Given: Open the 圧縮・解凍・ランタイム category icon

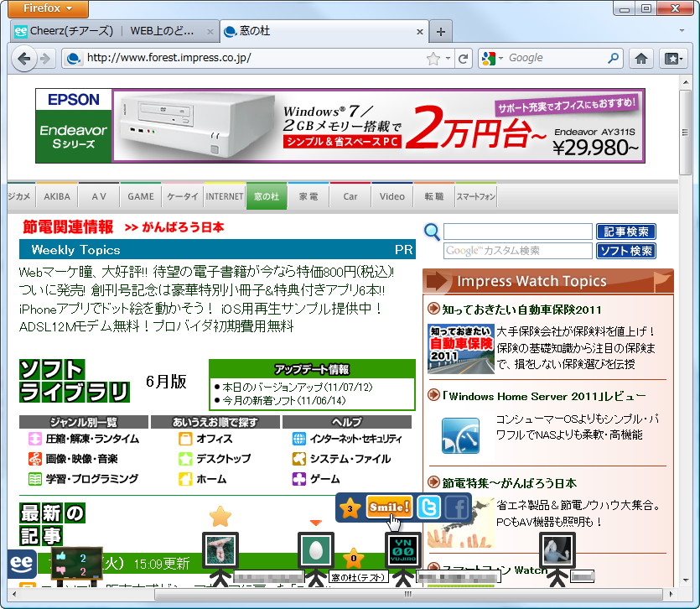Looking at the screenshot, I should 34,439.
